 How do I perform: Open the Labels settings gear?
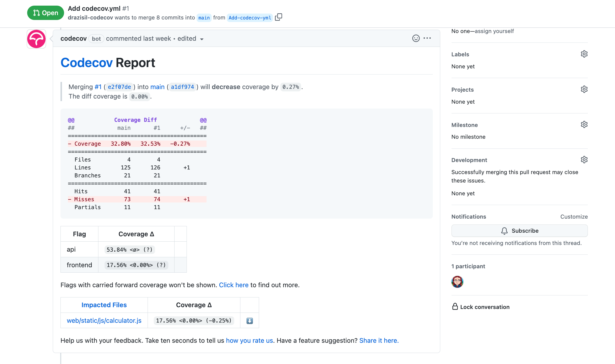[584, 54]
